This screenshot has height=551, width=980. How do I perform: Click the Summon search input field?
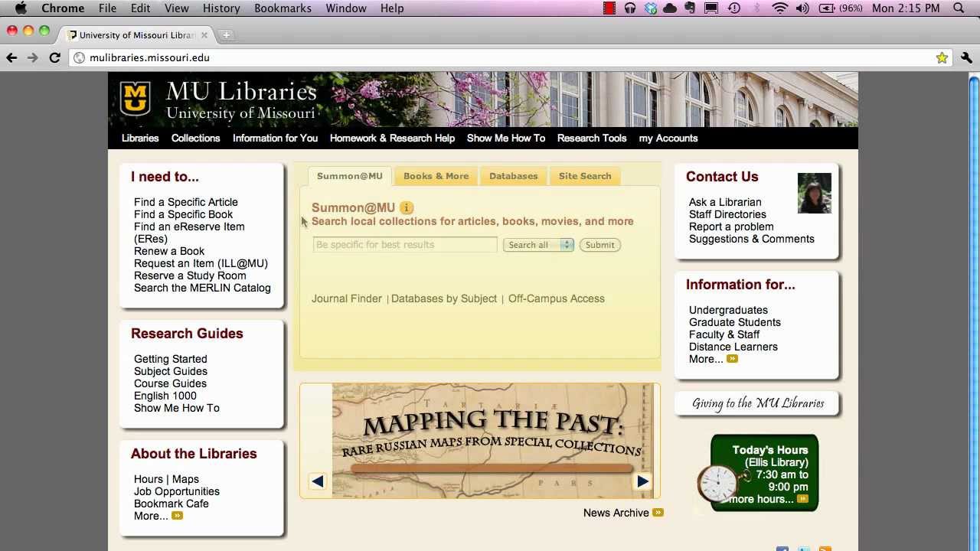click(x=405, y=245)
